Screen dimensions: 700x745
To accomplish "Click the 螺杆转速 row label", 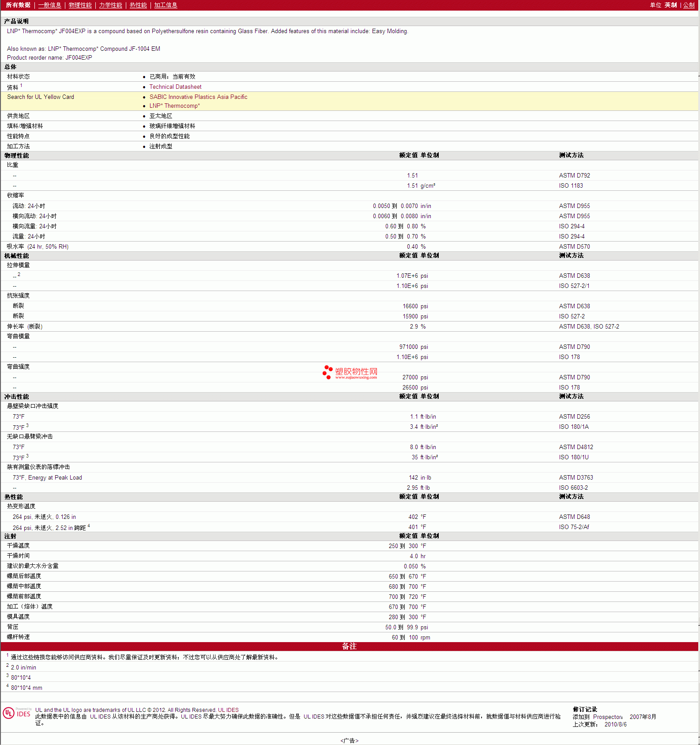I will coord(18,637).
